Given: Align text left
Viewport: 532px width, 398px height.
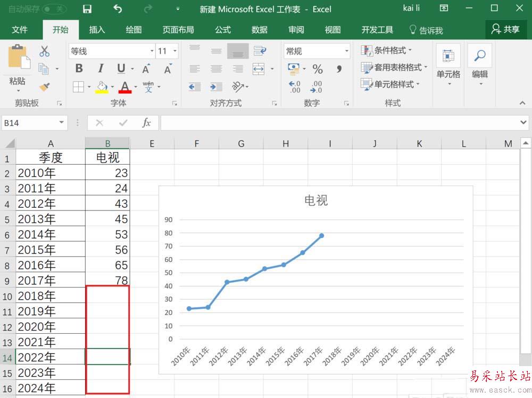Looking at the screenshot, I should click(194, 69).
